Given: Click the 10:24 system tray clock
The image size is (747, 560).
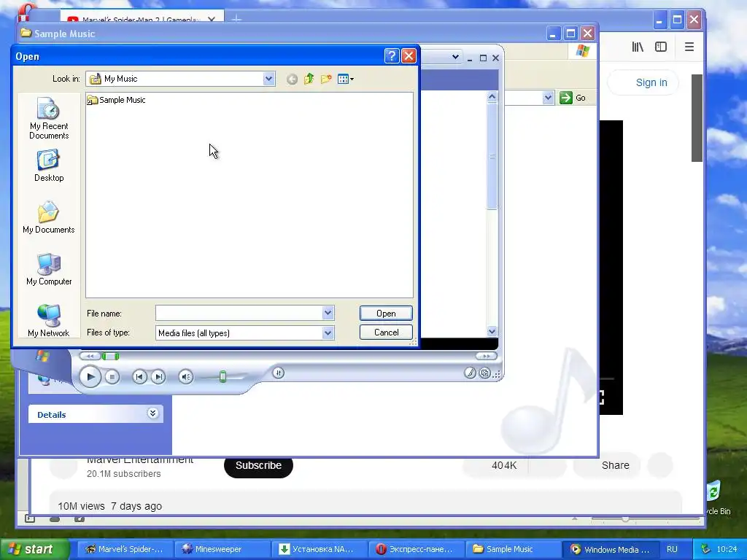Looking at the screenshot, I should pos(727,549).
